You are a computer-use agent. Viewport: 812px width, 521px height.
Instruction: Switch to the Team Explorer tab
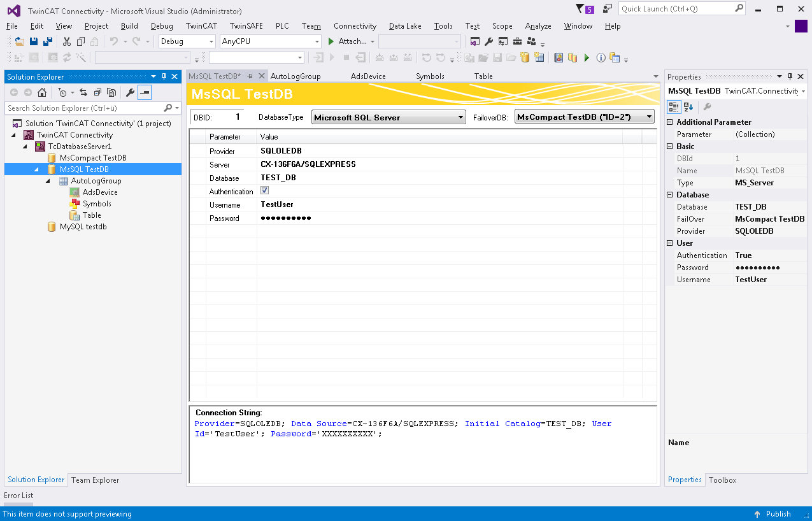click(x=95, y=480)
